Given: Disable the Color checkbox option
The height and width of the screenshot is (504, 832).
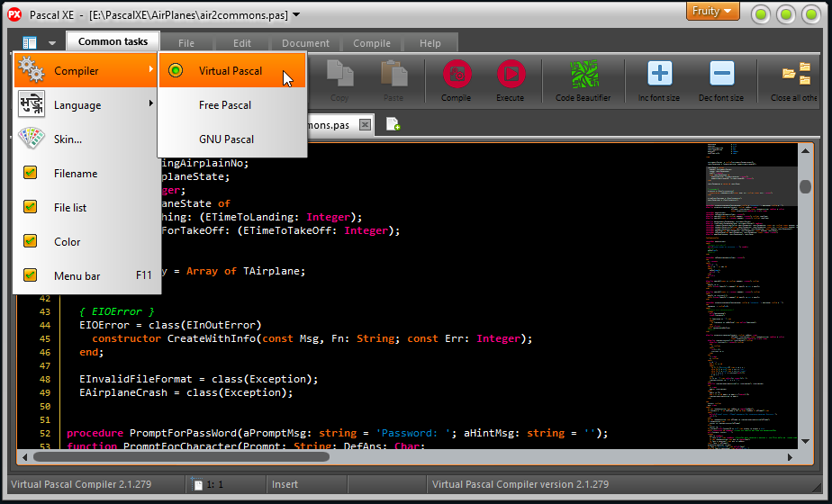Looking at the screenshot, I should pos(31,242).
